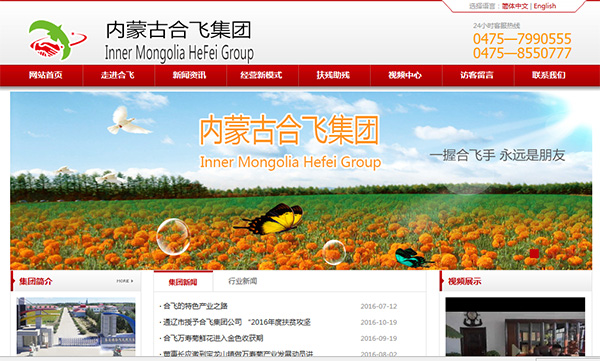Open the MORE arrow beside 集团简介
Screen dimensions: 600x361
(x=125, y=281)
